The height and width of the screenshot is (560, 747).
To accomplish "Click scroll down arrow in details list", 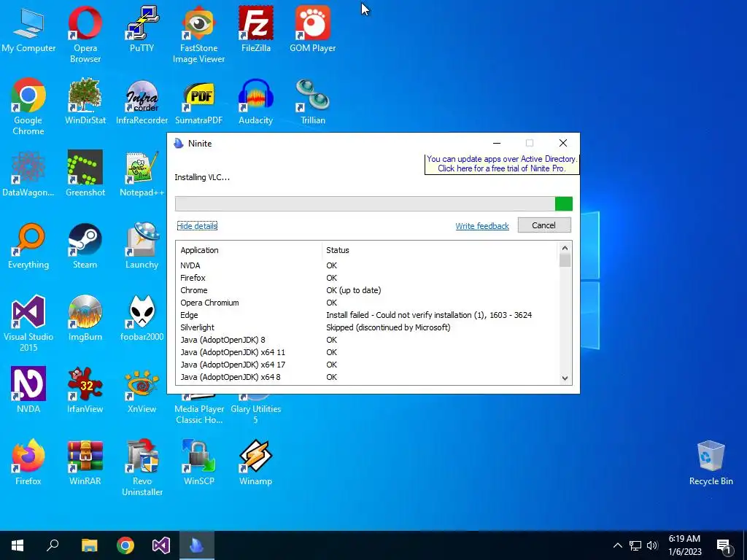I will 565,378.
